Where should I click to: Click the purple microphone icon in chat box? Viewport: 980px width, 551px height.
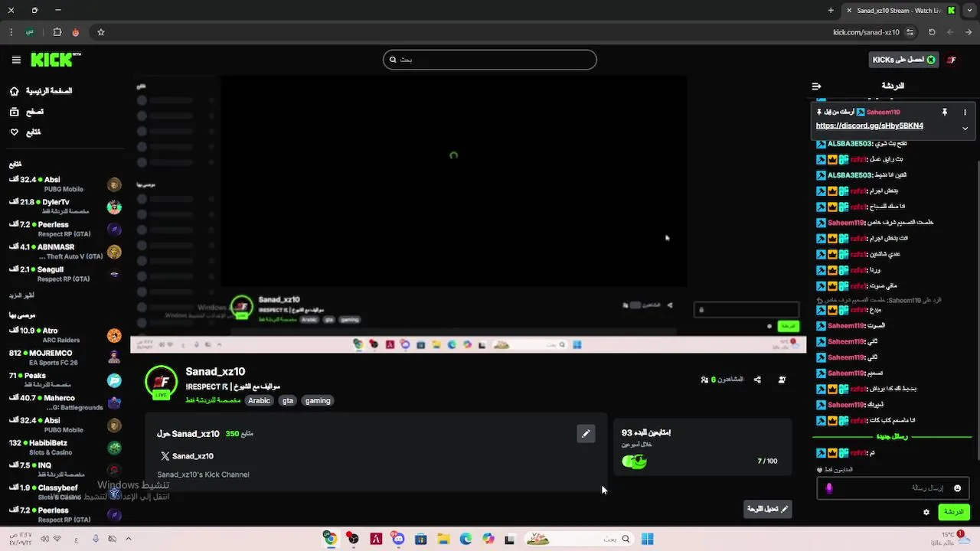coord(829,488)
